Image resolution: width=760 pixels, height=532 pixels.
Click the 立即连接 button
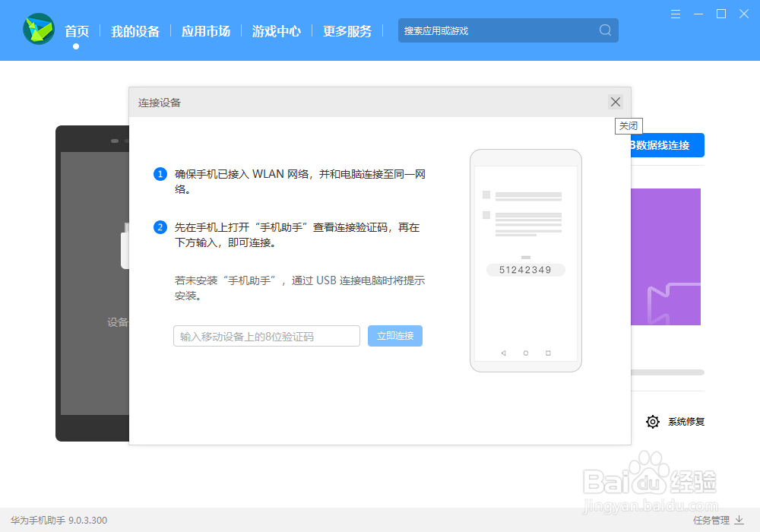point(394,335)
